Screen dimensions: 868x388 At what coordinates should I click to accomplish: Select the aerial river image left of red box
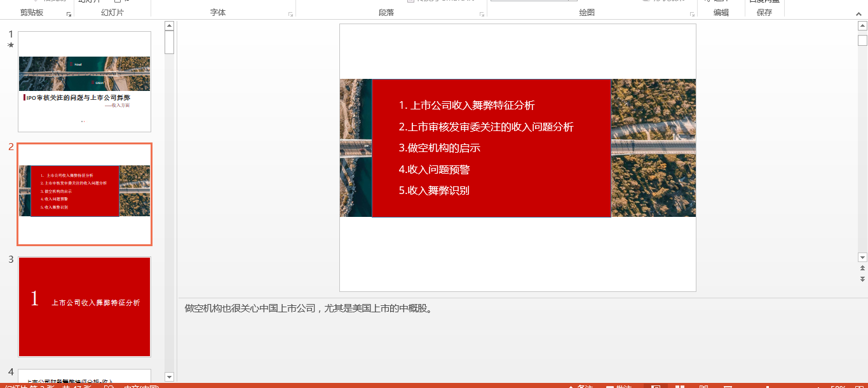coord(356,148)
